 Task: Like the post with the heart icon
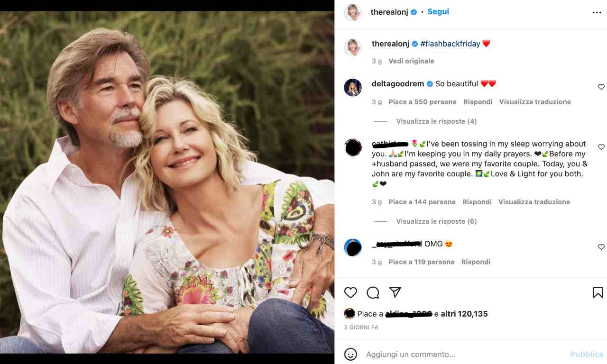350,293
